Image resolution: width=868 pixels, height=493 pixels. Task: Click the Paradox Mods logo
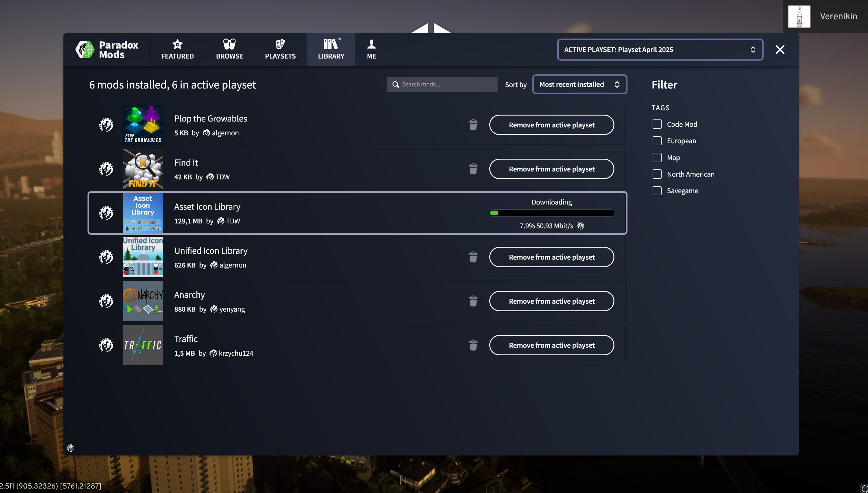click(107, 50)
